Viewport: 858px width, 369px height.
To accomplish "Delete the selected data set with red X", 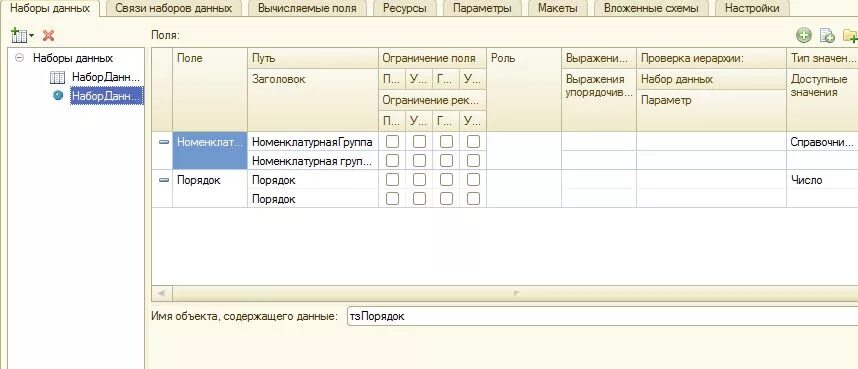I will pyautogui.click(x=49, y=36).
